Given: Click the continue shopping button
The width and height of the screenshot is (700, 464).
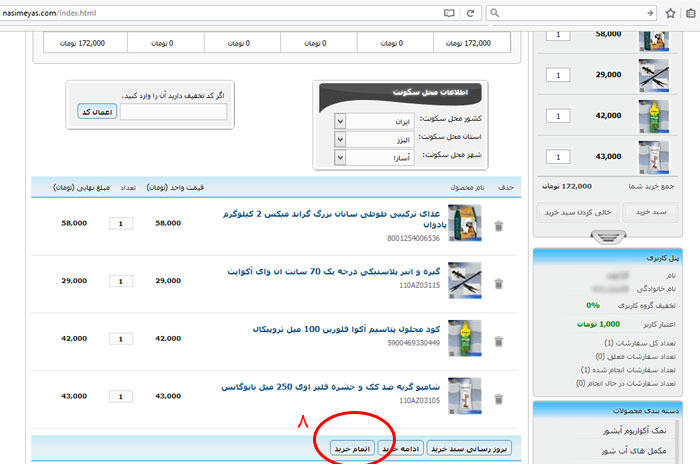Looking at the screenshot, I should pyautogui.click(x=400, y=448).
